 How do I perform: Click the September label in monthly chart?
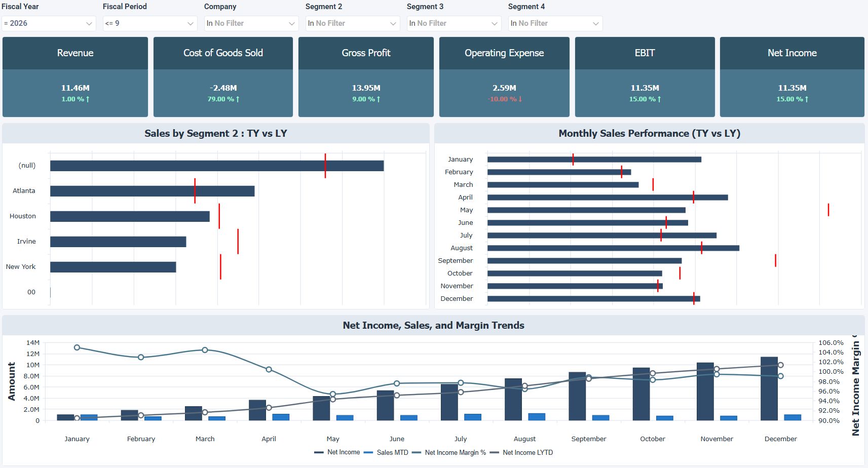click(x=456, y=261)
